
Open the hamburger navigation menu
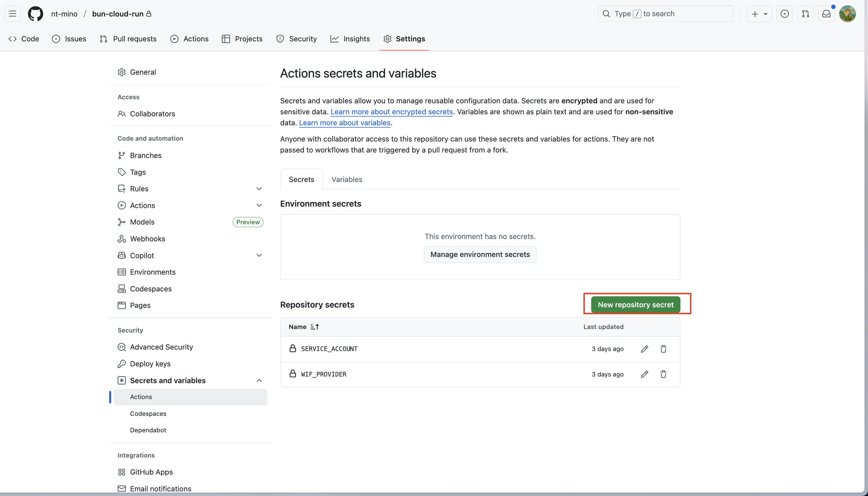13,14
